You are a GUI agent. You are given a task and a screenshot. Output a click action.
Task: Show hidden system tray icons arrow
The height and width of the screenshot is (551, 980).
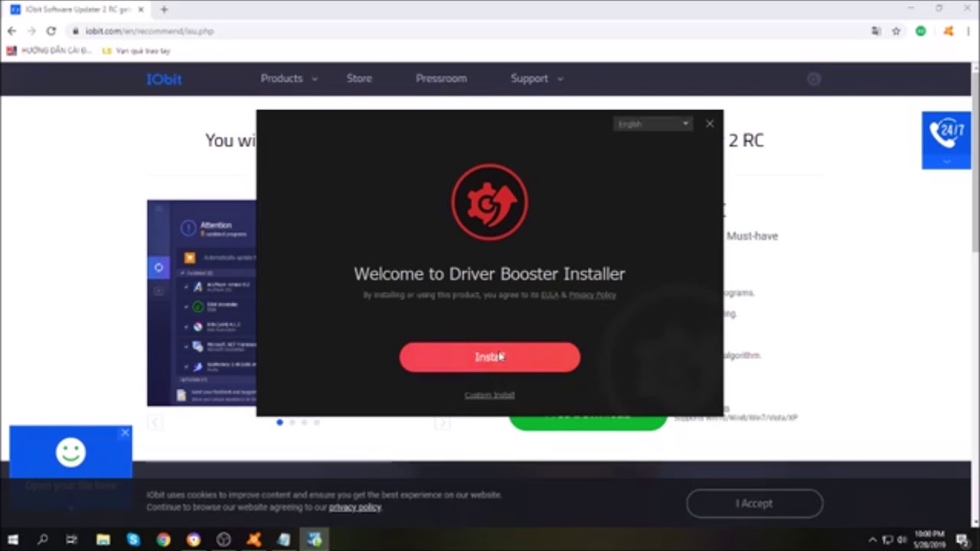point(872,540)
